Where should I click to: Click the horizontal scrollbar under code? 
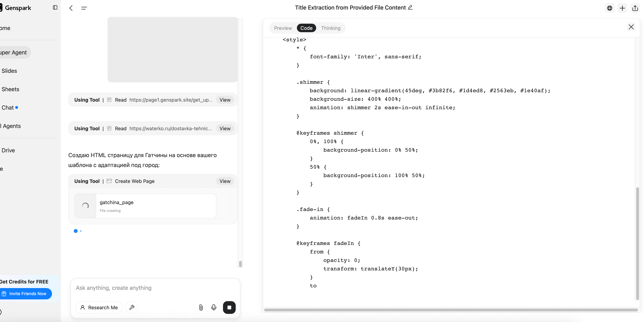point(451,310)
